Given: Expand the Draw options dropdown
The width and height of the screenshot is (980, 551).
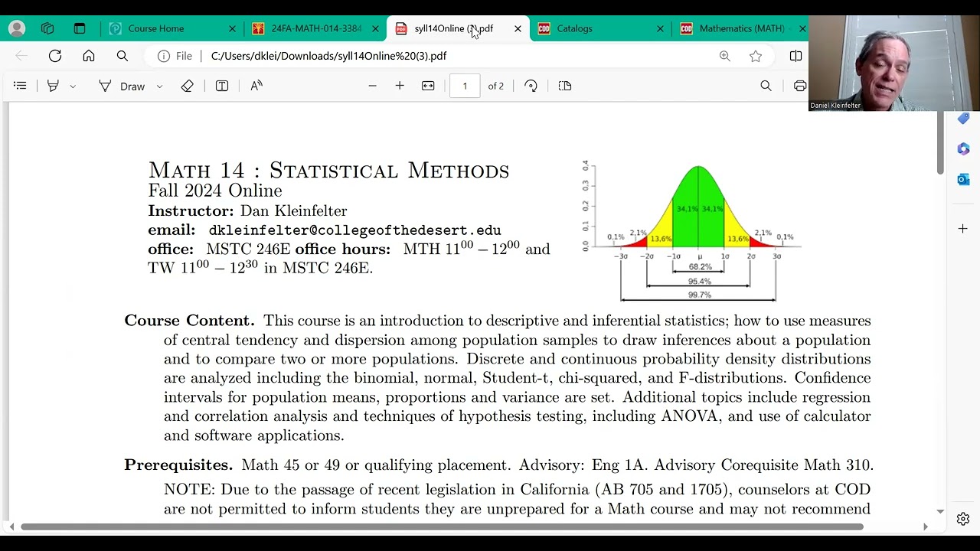Looking at the screenshot, I should click(x=159, y=86).
